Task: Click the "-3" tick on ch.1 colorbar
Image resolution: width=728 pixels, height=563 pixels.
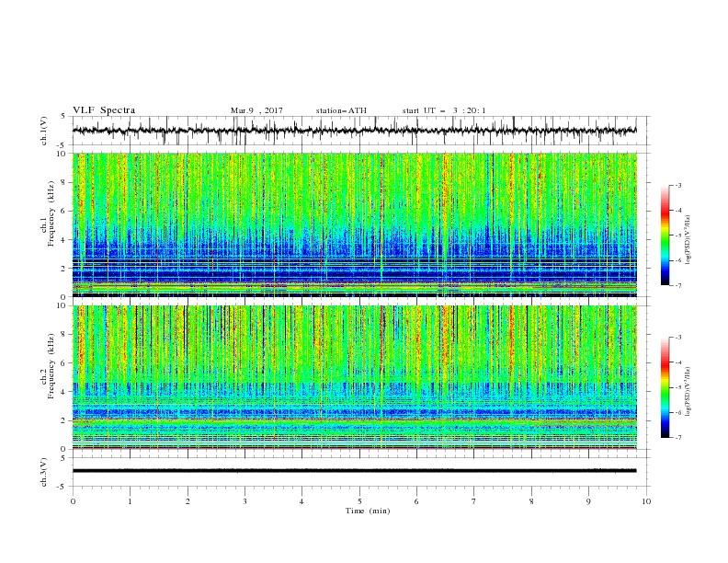Action: pyautogui.click(x=677, y=185)
